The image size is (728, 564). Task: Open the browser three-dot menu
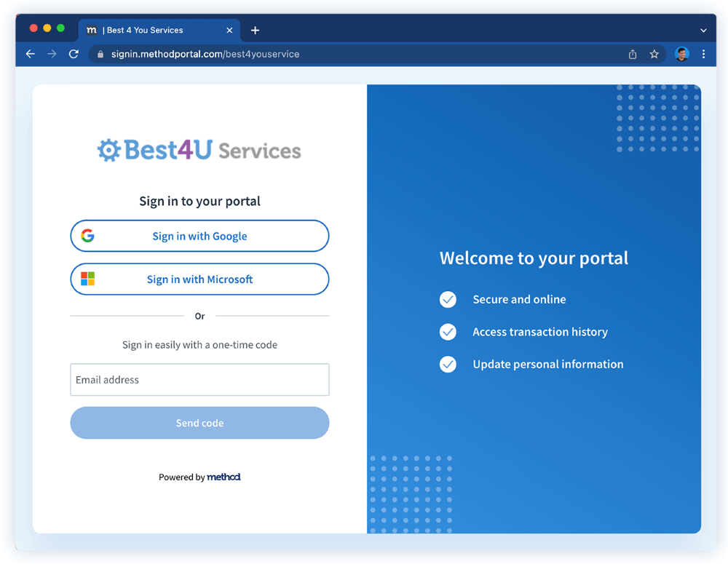(x=703, y=55)
